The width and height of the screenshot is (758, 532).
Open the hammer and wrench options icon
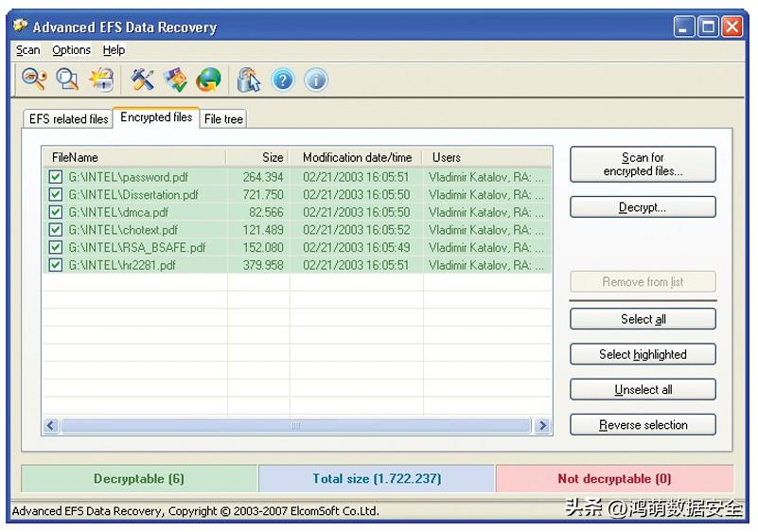click(x=142, y=79)
